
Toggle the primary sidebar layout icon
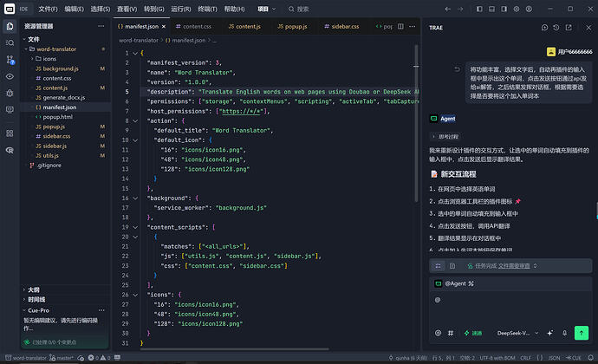click(x=479, y=9)
